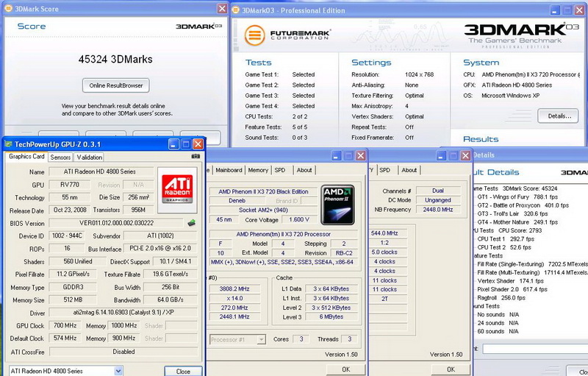Screen dimensions: 588x376
Task: Click the green BIOS save chip icon
Action: coord(191,223)
